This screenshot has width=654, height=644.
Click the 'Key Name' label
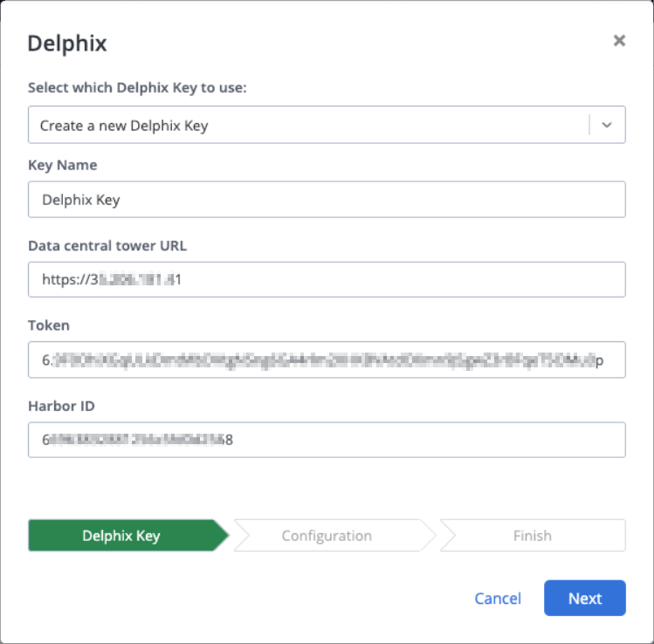(63, 165)
